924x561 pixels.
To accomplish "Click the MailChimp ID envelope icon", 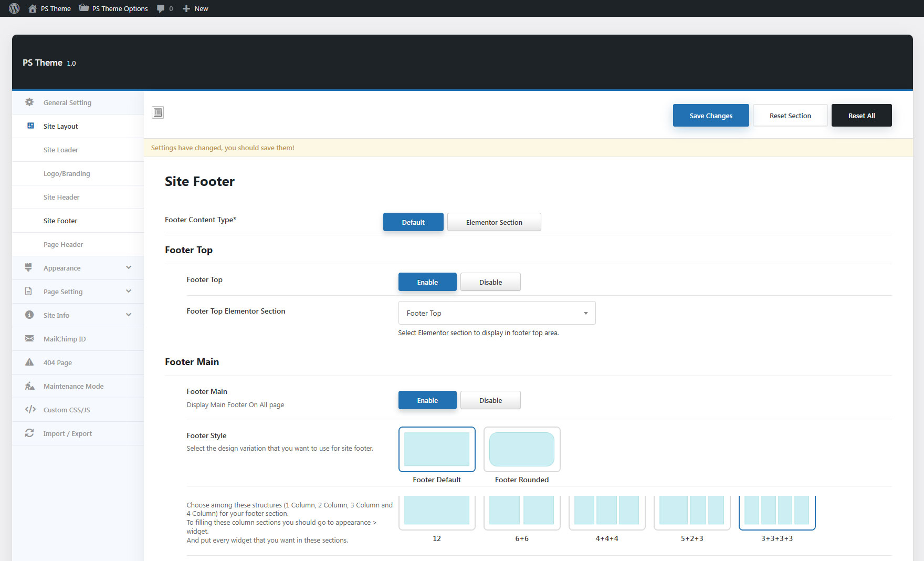I will (x=29, y=339).
